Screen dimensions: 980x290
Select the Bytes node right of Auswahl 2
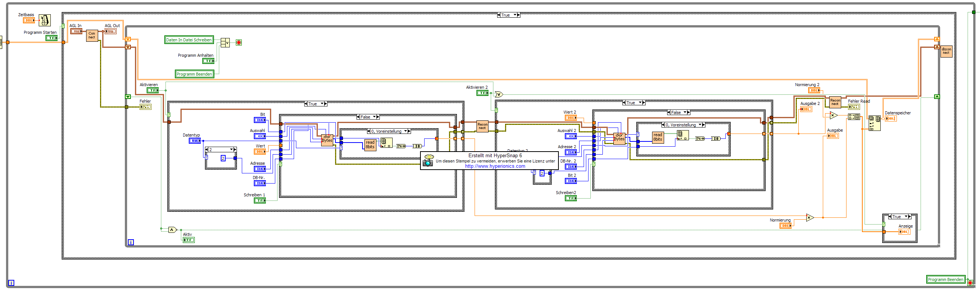619,138
